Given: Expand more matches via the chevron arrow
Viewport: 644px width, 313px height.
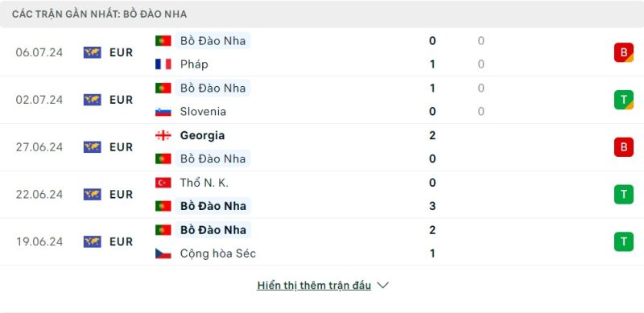Looking at the screenshot, I should pos(382,285).
